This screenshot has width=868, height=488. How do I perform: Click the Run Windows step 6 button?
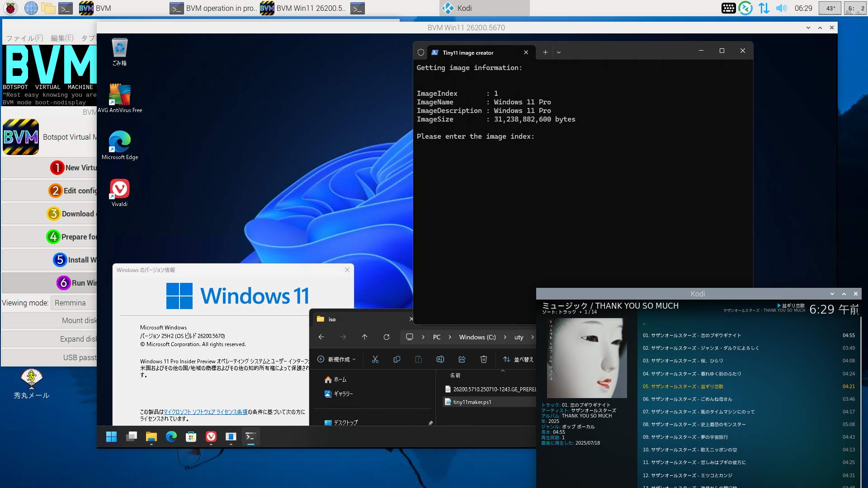pyautogui.click(x=49, y=283)
